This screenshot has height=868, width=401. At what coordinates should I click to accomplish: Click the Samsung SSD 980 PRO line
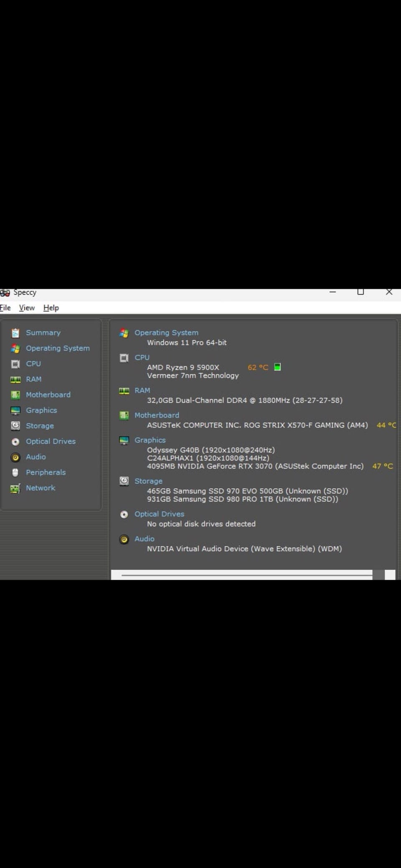point(243,499)
